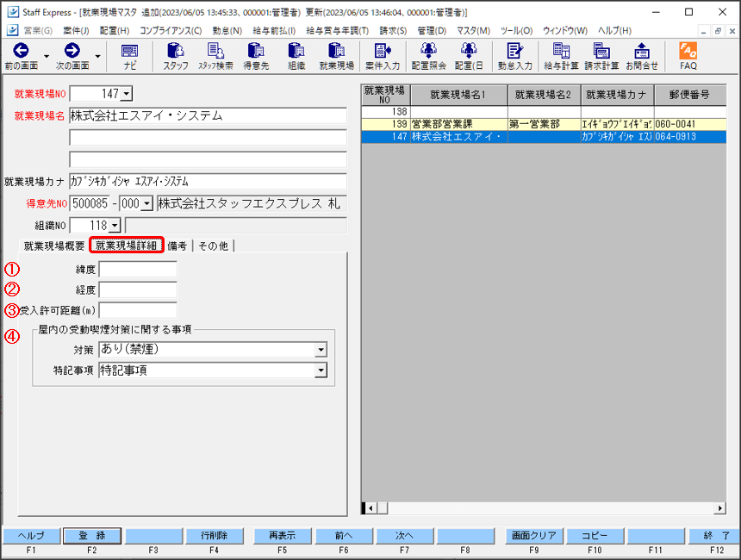Click the 画面クリア F9 button
The height and width of the screenshot is (560, 741).
click(x=534, y=536)
